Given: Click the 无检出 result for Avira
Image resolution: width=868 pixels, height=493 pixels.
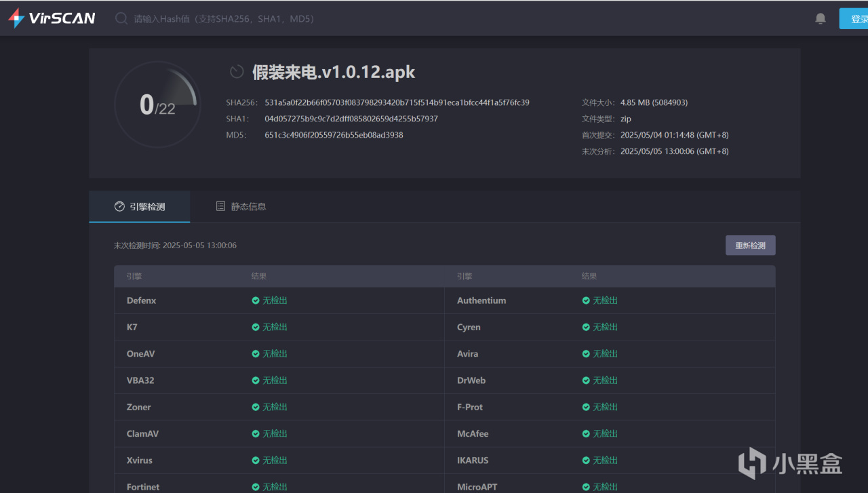Looking at the screenshot, I should pos(605,354).
